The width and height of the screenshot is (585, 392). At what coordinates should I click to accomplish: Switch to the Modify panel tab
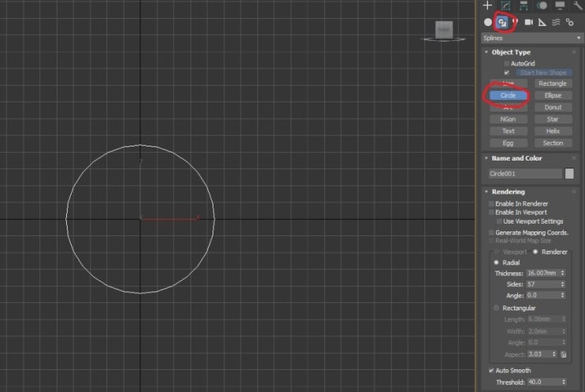(505, 6)
